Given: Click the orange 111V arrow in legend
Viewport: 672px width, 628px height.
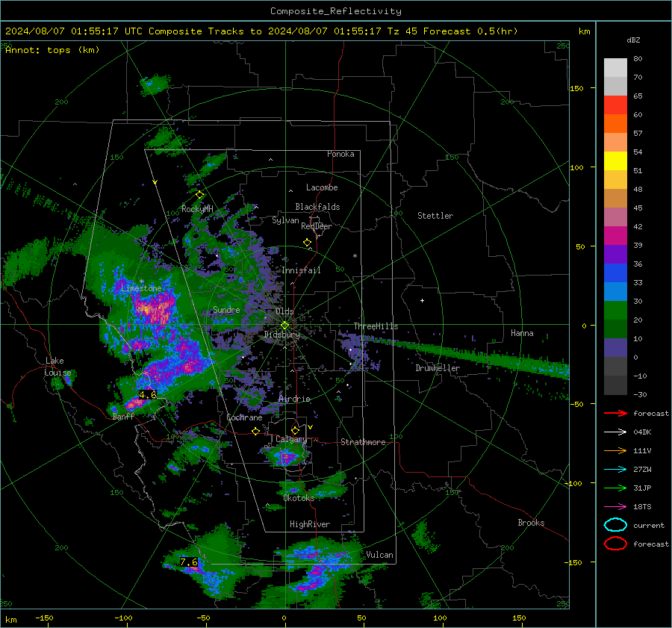Looking at the screenshot, I should point(615,450).
